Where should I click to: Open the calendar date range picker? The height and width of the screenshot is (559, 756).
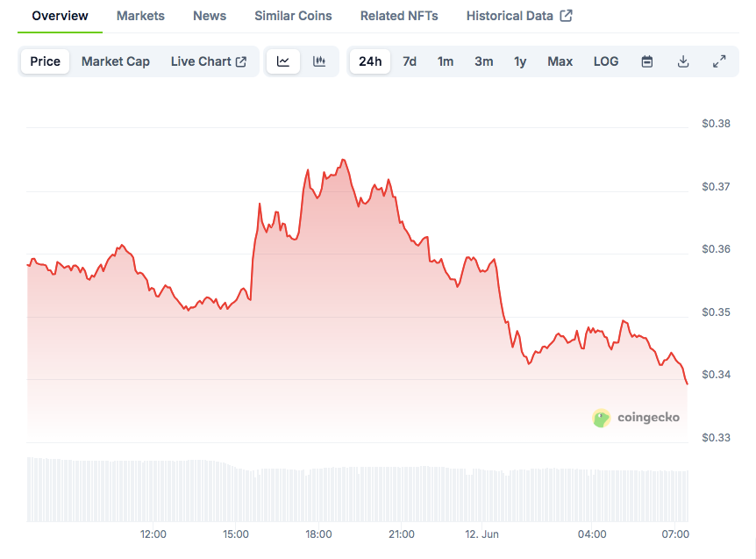pos(647,61)
